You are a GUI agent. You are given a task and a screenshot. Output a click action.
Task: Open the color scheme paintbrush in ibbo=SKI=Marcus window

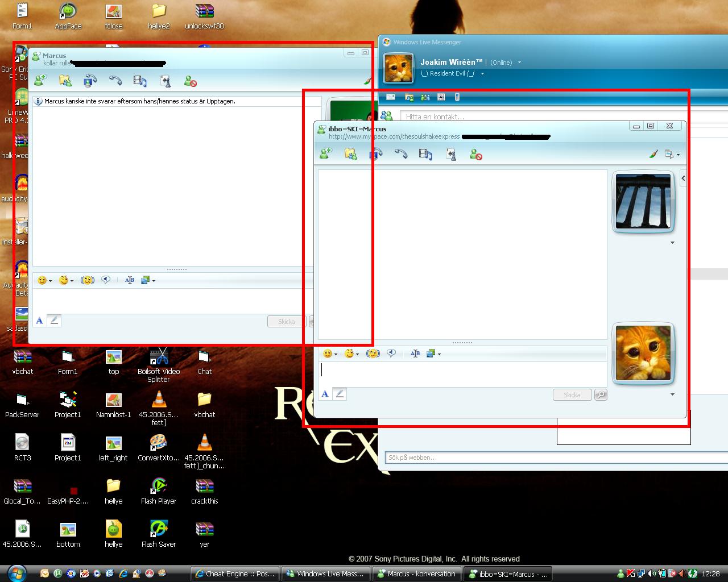[653, 154]
